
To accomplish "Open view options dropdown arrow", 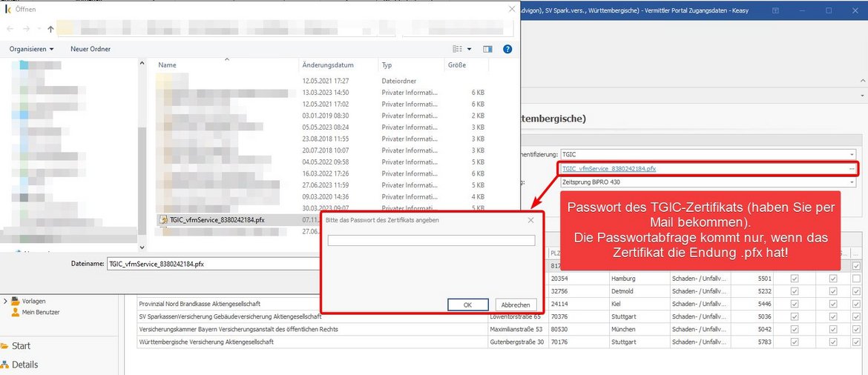I will click(x=470, y=49).
